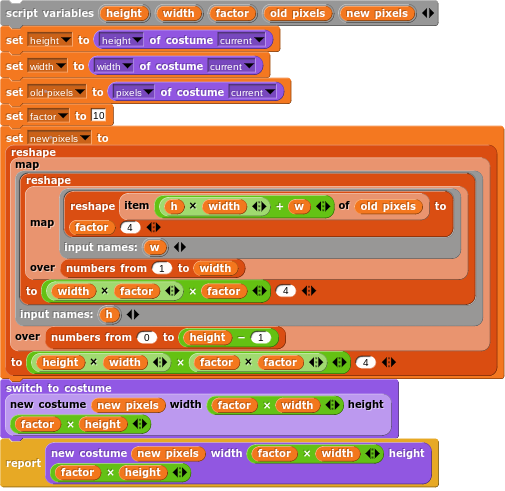Click arrows after input names h
505x491 pixels.
133,314
